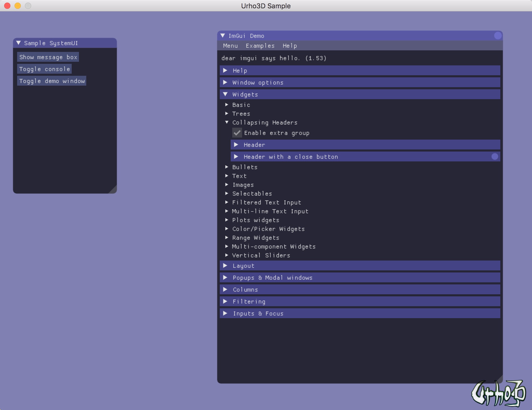Viewport: 532px width, 410px height.
Task: Expand Window options header
Action: point(360,83)
